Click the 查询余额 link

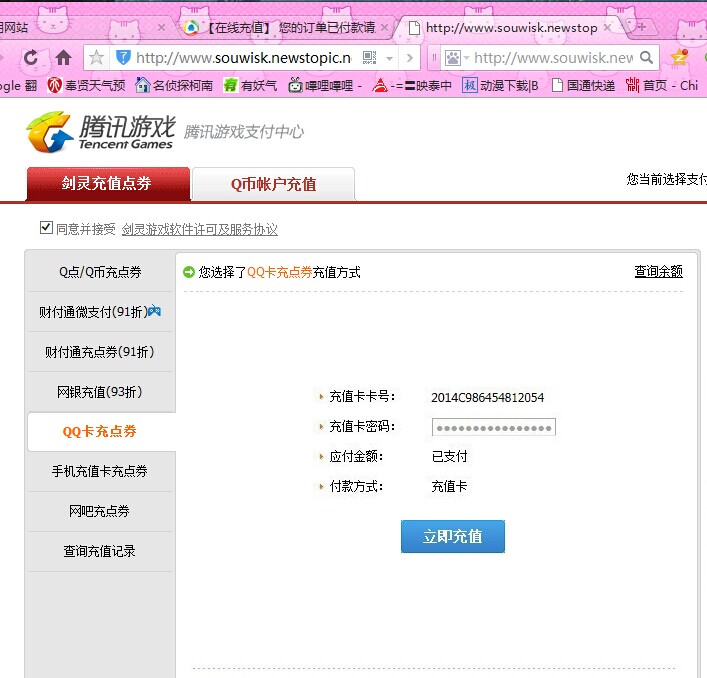pos(658,271)
